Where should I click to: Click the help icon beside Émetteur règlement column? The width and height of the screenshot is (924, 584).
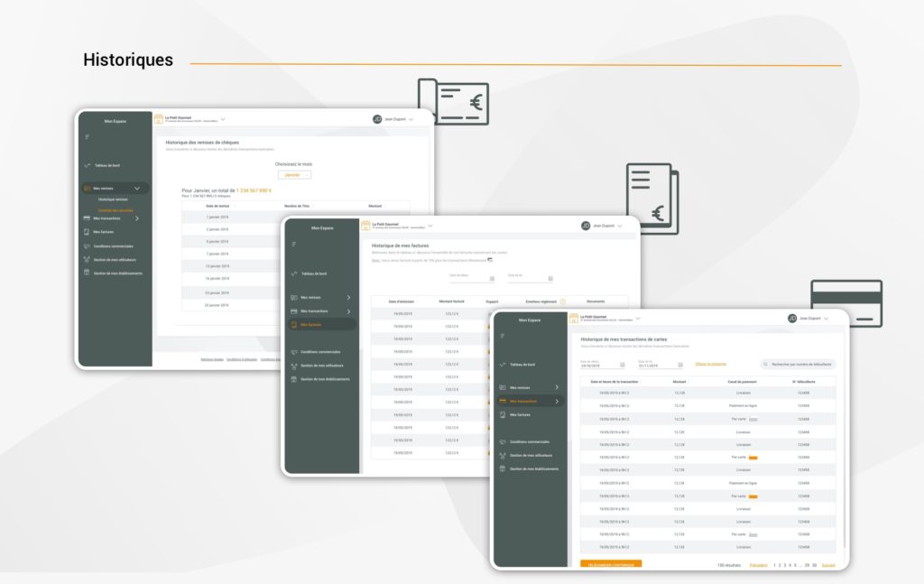[563, 301]
